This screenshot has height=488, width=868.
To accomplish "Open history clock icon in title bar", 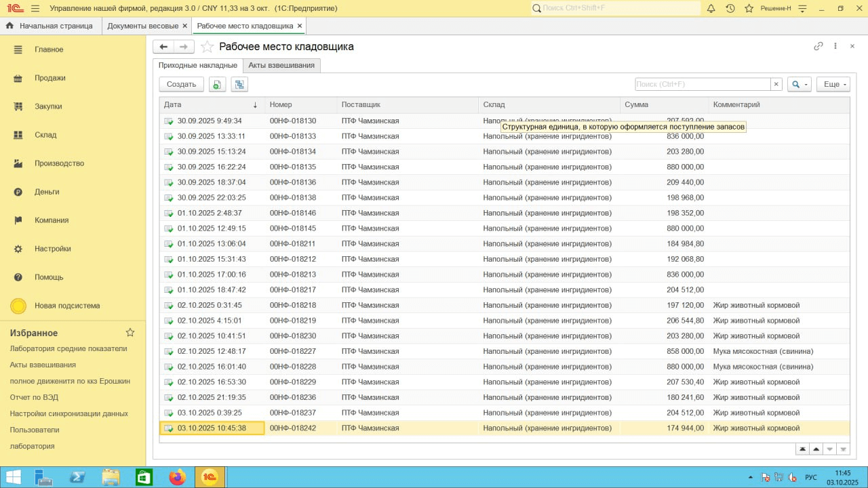I will coord(730,8).
